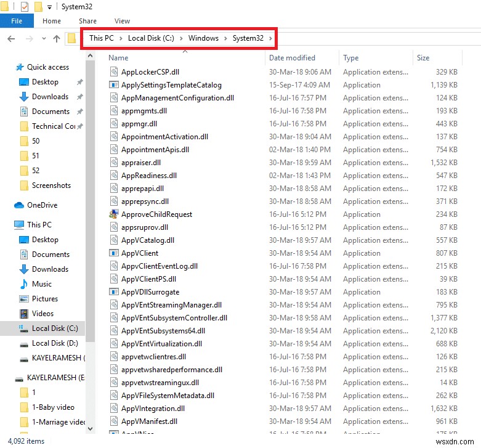Select Quick access in navigation pane
481x448 pixels.
click(48, 67)
